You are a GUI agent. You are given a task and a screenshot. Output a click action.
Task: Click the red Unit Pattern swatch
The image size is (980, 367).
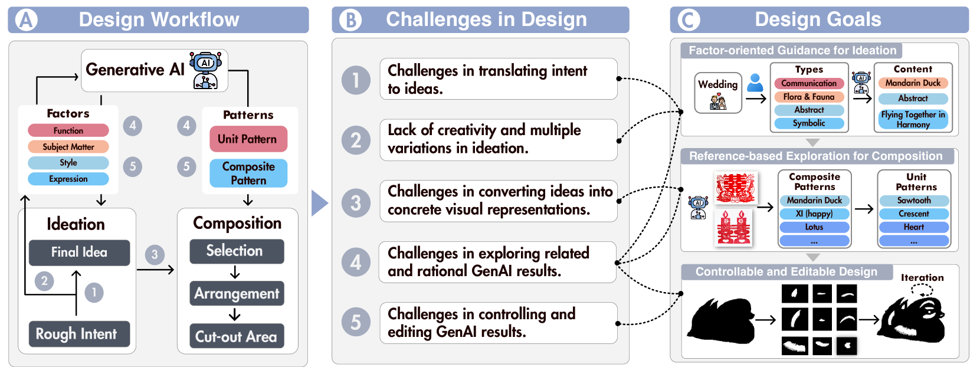(248, 139)
